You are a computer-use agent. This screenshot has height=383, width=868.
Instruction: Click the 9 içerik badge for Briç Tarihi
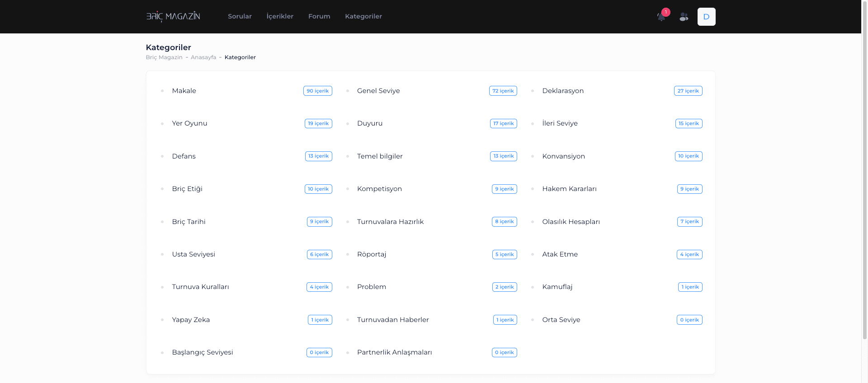pos(320,222)
